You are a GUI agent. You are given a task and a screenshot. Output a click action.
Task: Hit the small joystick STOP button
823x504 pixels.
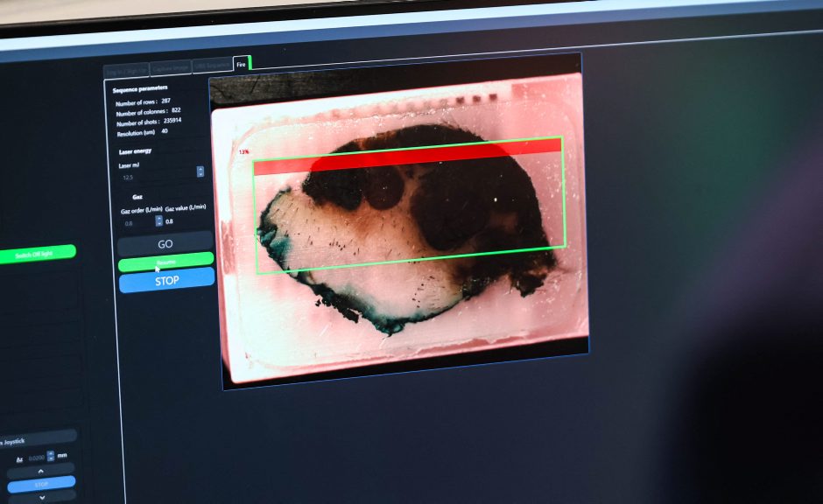click(x=40, y=482)
